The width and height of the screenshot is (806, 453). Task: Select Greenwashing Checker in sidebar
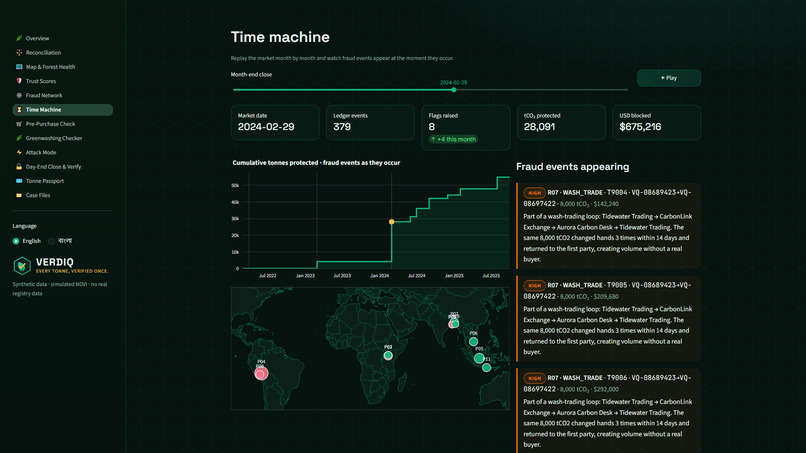(x=54, y=138)
